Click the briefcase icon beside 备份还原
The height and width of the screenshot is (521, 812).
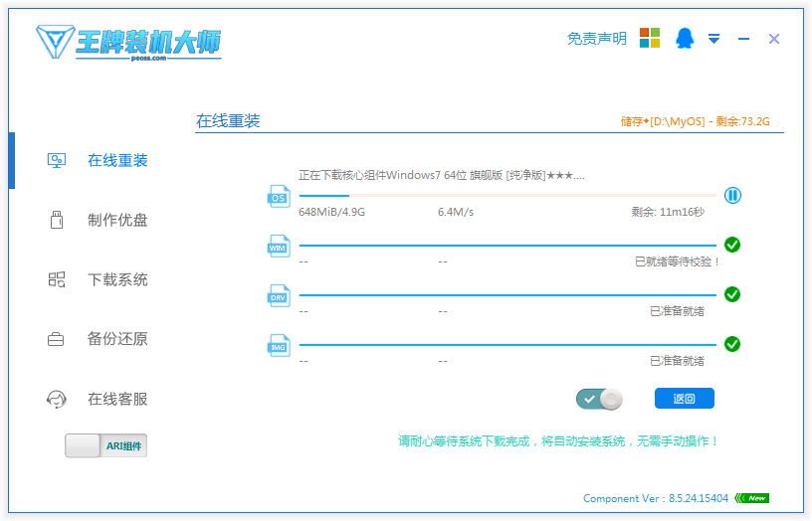point(56,339)
